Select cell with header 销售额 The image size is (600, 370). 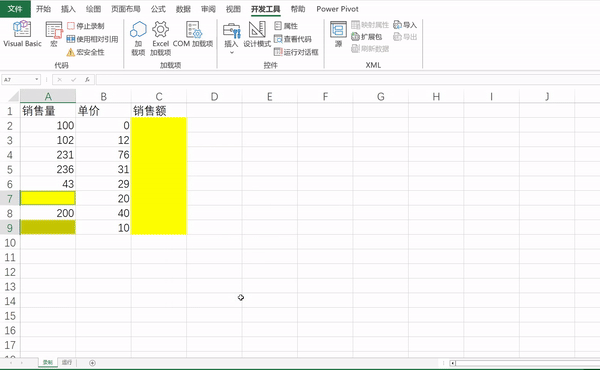point(159,111)
